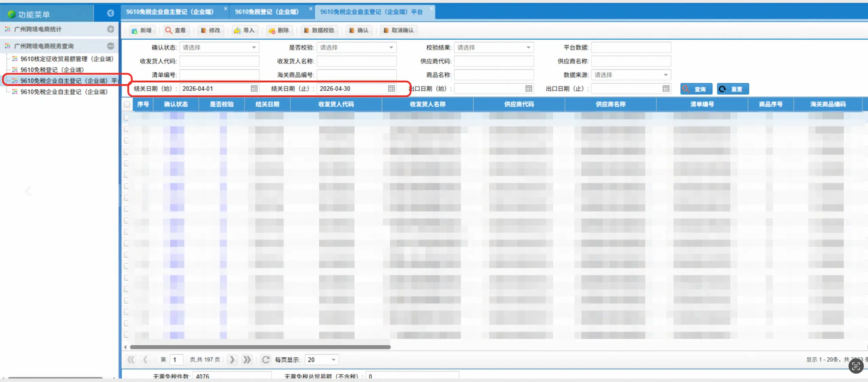Image resolution: width=868 pixels, height=382 pixels.
Task: Click the 商品名称 input field
Action: pyautogui.click(x=494, y=75)
